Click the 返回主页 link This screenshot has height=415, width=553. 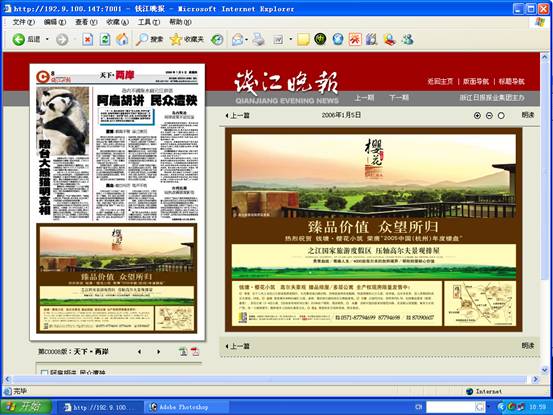[440, 81]
